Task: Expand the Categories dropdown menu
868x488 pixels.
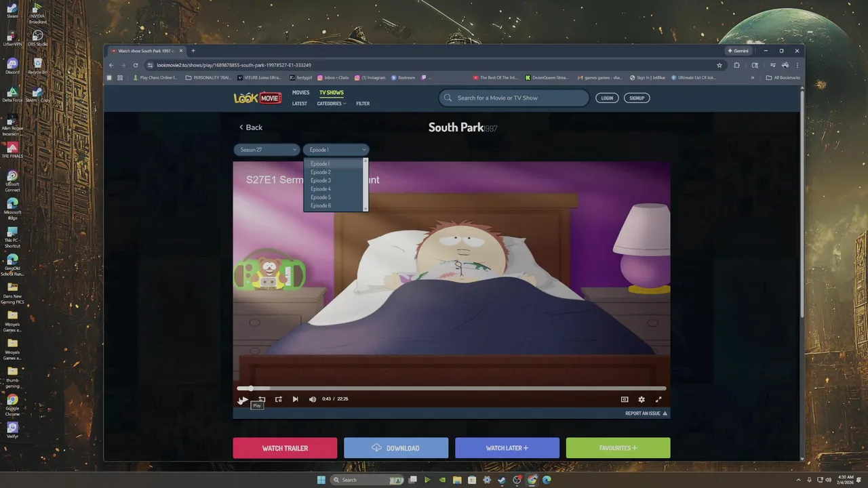Action: pyautogui.click(x=332, y=104)
